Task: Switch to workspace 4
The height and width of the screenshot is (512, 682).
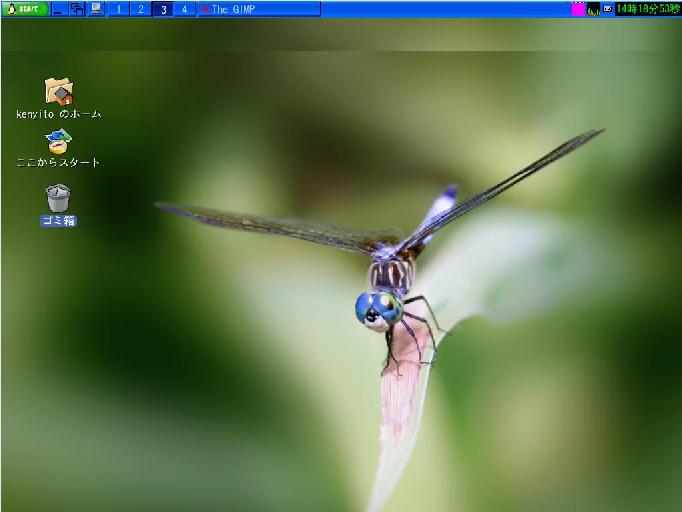Action: click(x=184, y=9)
